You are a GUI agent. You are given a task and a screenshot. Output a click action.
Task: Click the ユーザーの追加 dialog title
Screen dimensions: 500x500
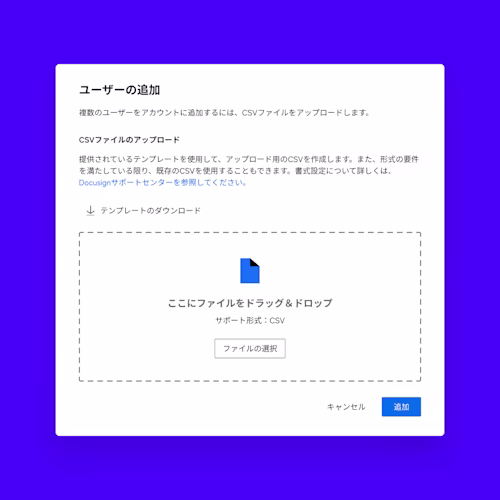pyautogui.click(x=119, y=90)
